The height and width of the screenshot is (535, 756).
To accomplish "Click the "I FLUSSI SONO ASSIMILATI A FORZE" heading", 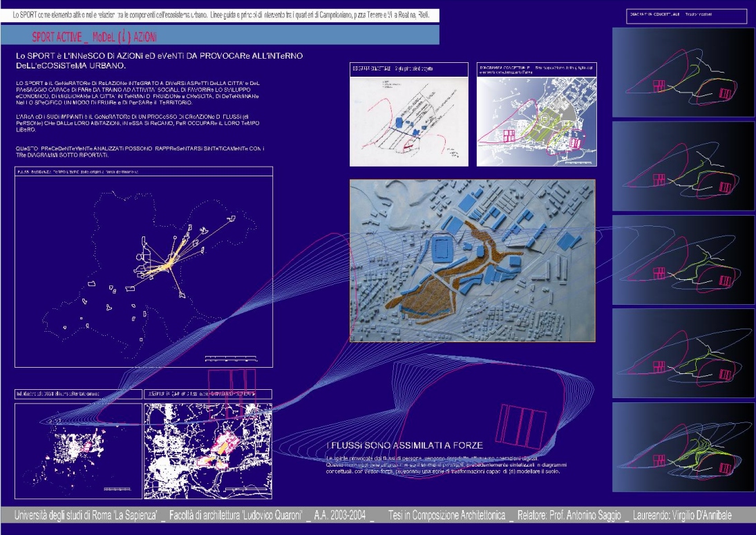I will tap(404, 444).
